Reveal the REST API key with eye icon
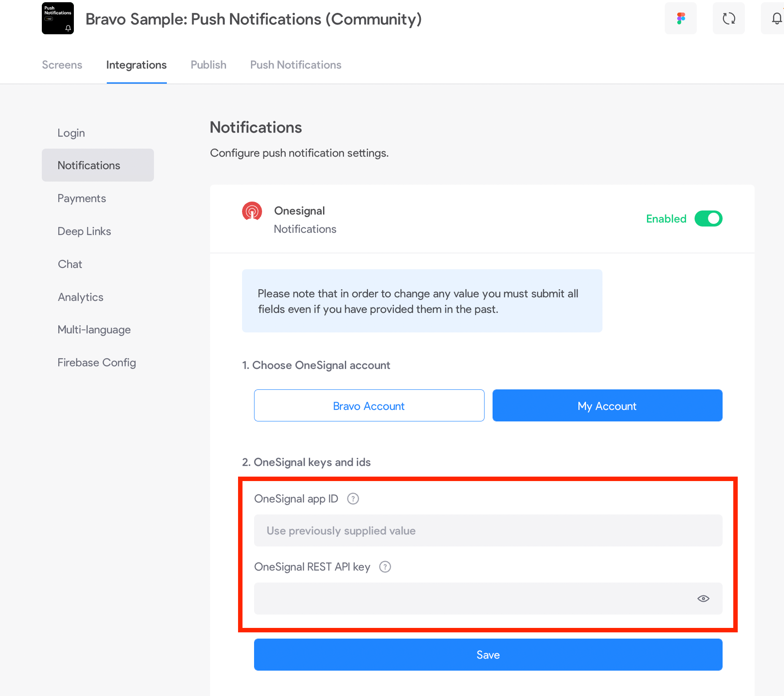 [703, 599]
